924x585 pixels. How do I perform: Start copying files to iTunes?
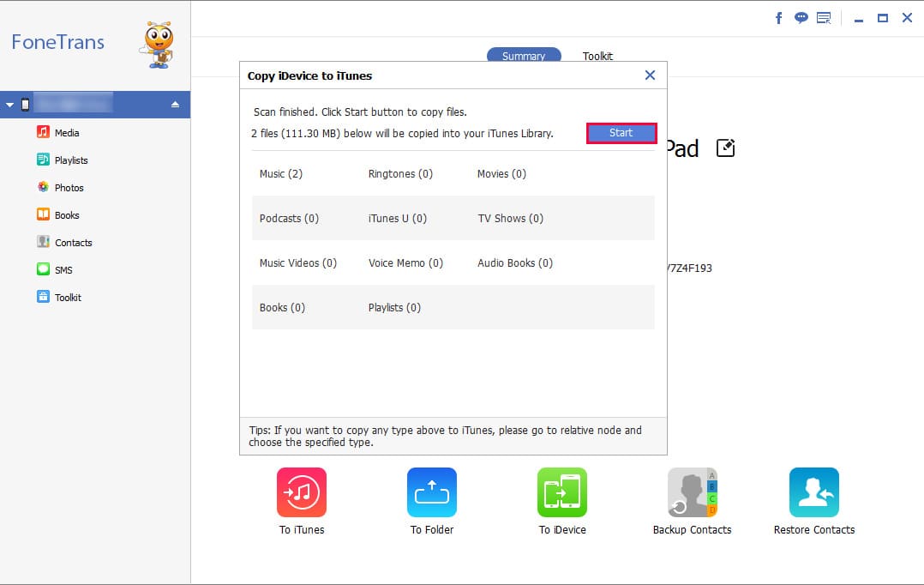point(621,133)
